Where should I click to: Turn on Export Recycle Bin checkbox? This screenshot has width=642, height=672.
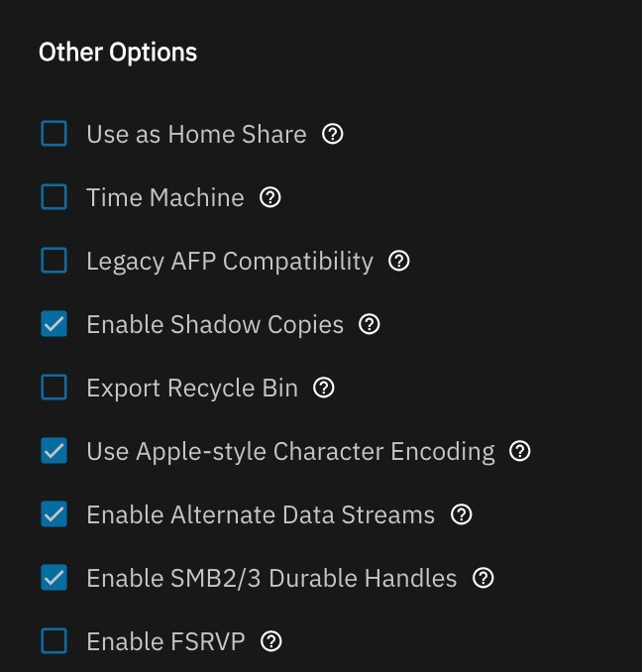pos(53,387)
